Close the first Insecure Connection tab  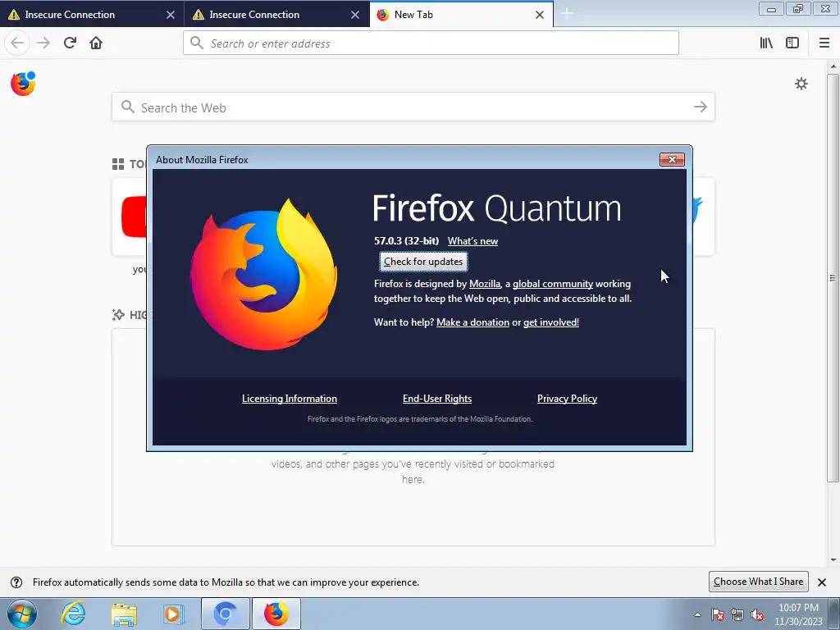(x=171, y=15)
